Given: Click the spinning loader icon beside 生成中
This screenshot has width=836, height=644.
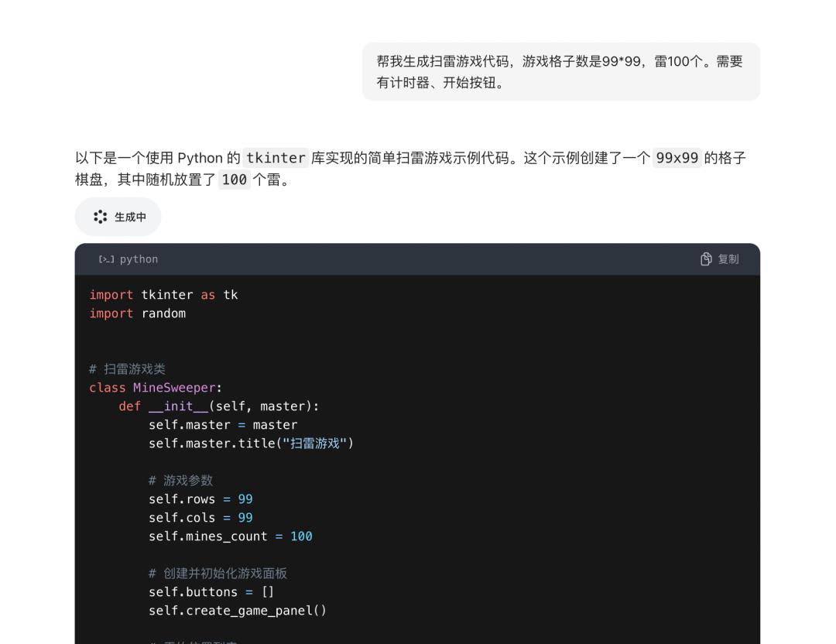Looking at the screenshot, I should (x=100, y=217).
